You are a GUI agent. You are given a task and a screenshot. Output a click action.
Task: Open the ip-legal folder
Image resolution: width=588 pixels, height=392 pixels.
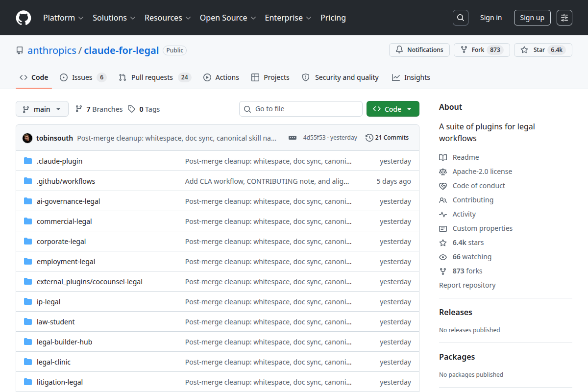pos(49,302)
